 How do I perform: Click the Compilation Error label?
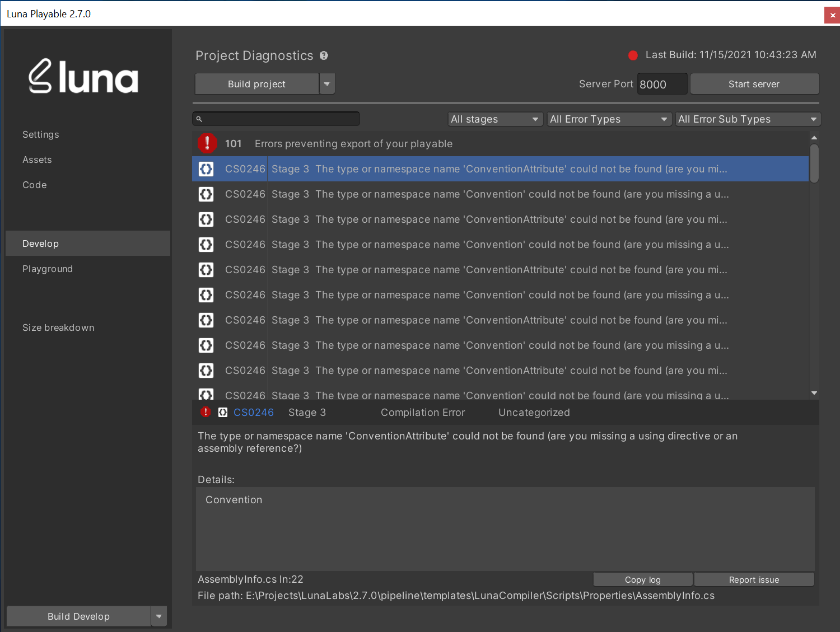(x=423, y=413)
